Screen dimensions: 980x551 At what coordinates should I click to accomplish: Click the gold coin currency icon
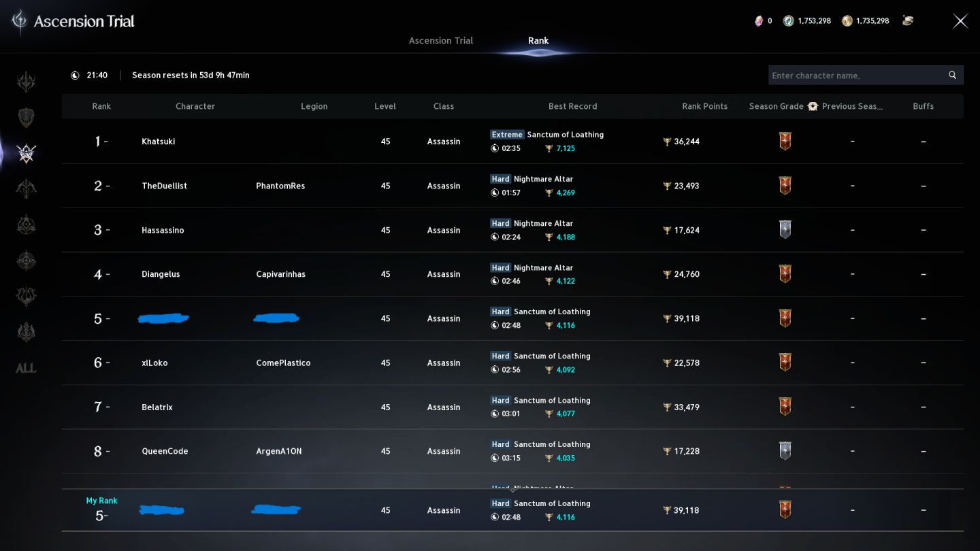[847, 21]
